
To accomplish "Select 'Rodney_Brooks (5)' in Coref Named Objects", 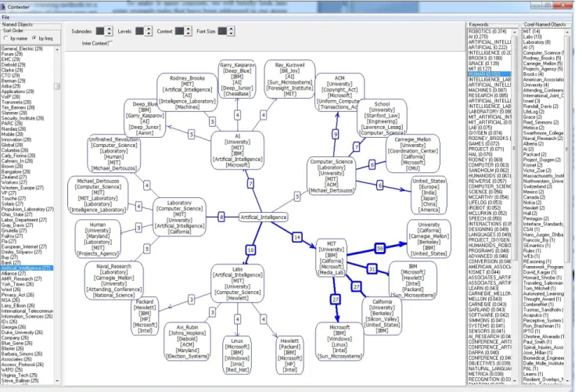I will [542, 58].
